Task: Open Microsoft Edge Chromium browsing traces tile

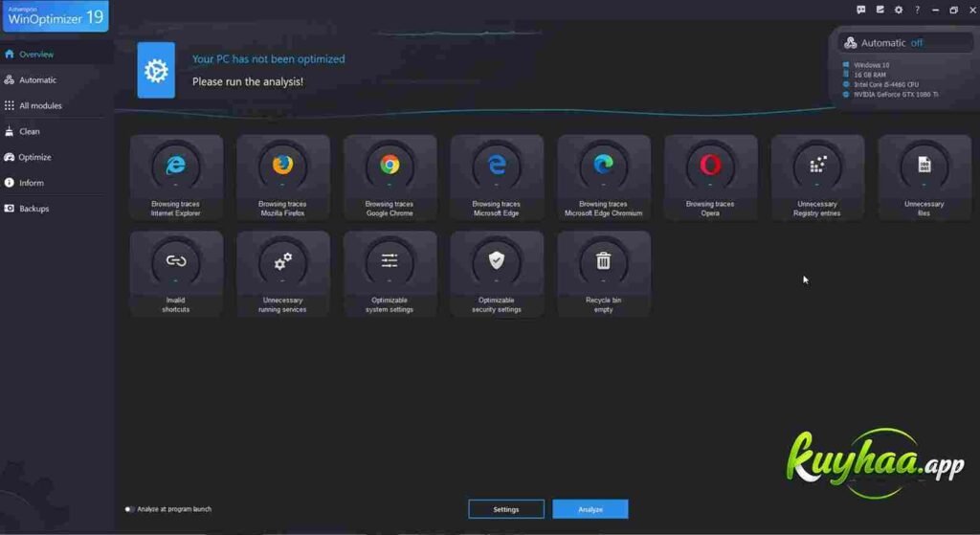Action: point(603,177)
